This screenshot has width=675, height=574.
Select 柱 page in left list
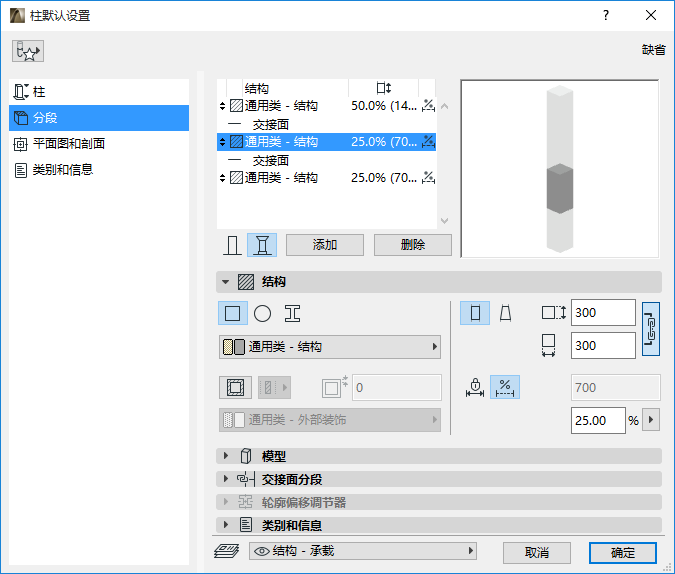pos(99,92)
